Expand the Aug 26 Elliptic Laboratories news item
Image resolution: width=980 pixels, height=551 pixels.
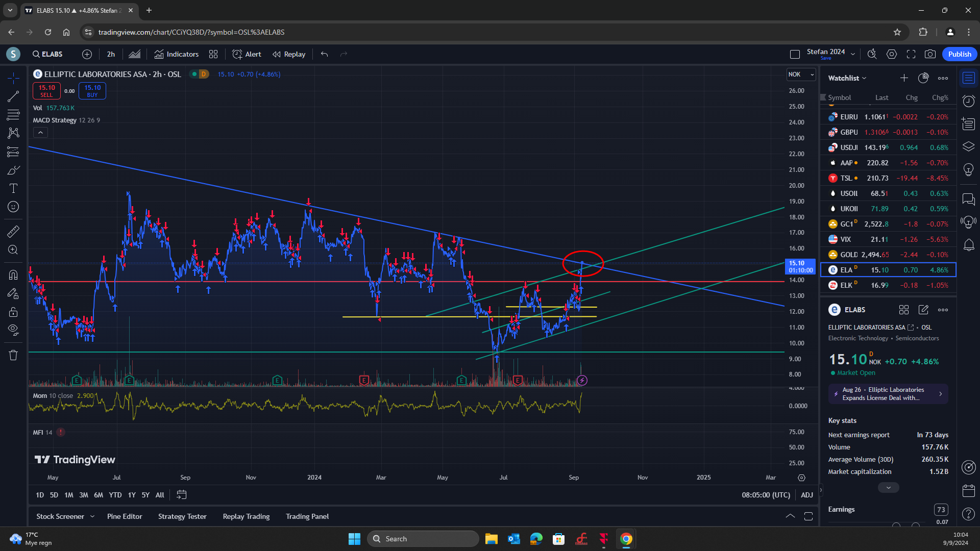point(888,394)
